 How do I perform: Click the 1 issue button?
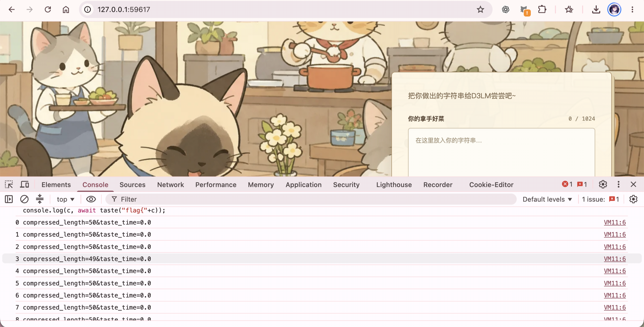[600, 199]
